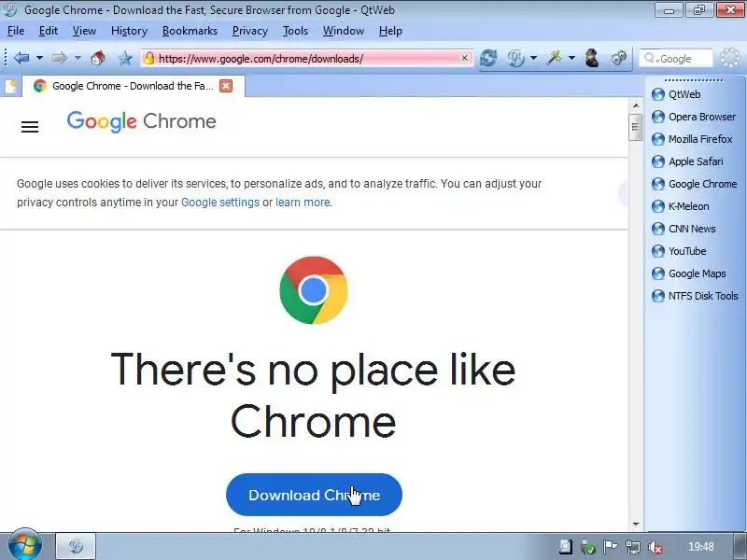Open the search engine magnifier dropdown

click(651, 59)
